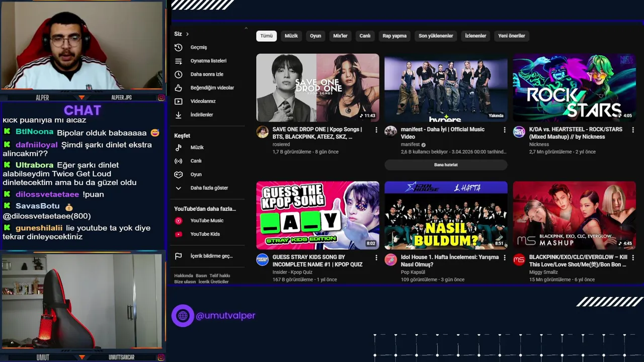Screen dimensions: 644x362
Task: Open options menu for Idol House video
Action: (504, 257)
